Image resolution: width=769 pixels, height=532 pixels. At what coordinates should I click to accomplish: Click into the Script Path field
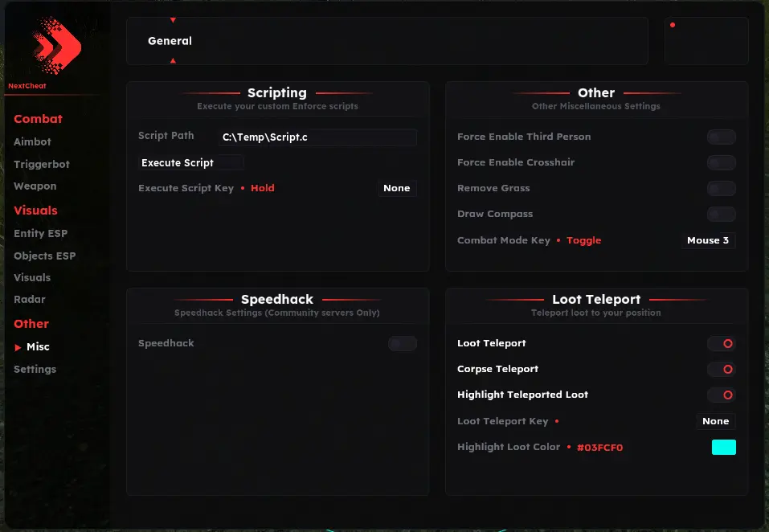[317, 137]
